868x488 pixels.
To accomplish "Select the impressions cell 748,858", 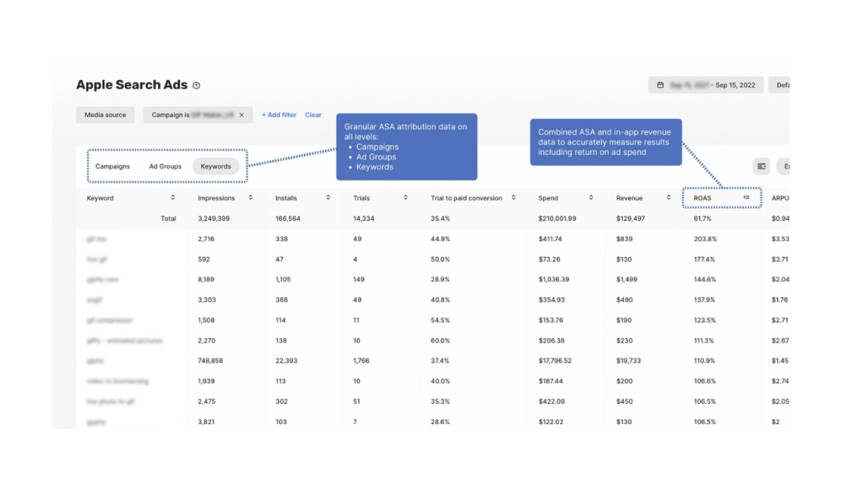I will 212,361.
